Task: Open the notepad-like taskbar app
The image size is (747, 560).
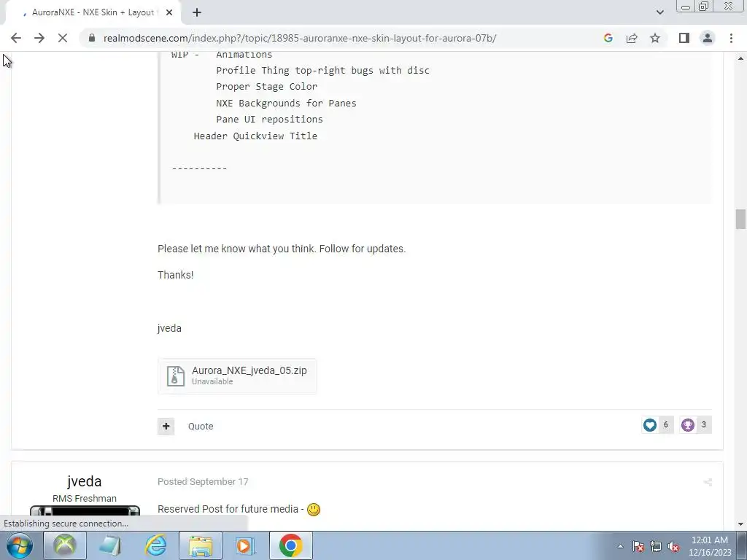Action: point(110,545)
